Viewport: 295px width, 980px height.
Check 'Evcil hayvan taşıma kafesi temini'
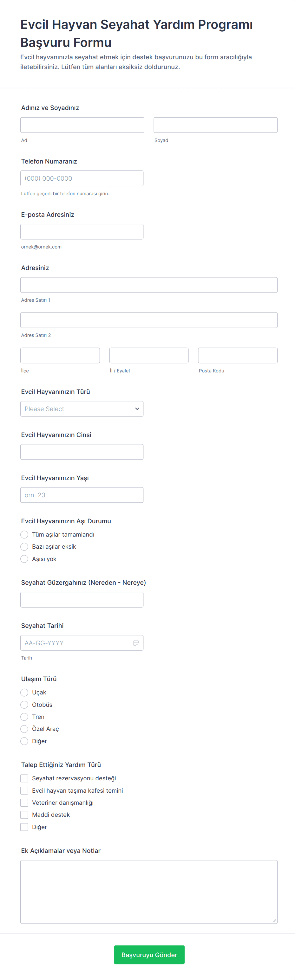24,790
